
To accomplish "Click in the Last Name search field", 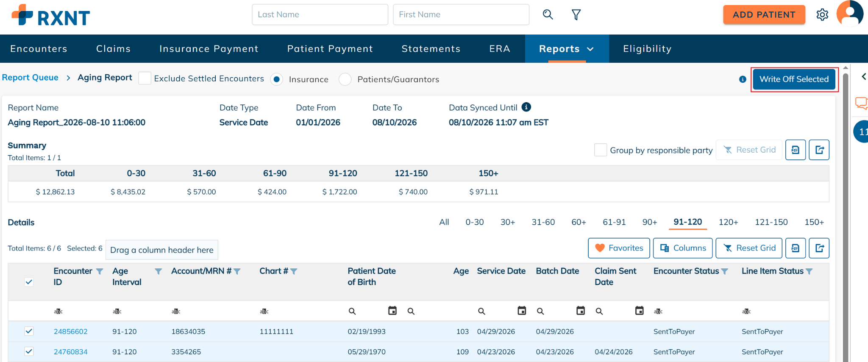I will tap(320, 14).
